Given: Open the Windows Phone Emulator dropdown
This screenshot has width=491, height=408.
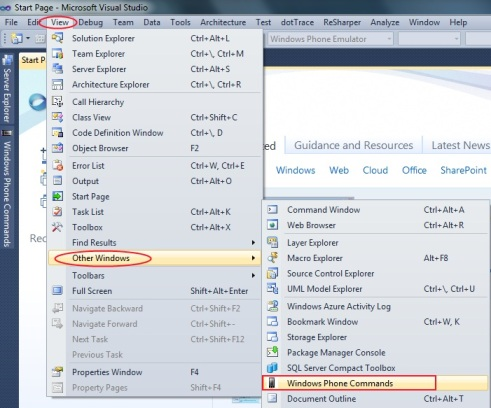Looking at the screenshot, I should pyautogui.click(x=331, y=39).
